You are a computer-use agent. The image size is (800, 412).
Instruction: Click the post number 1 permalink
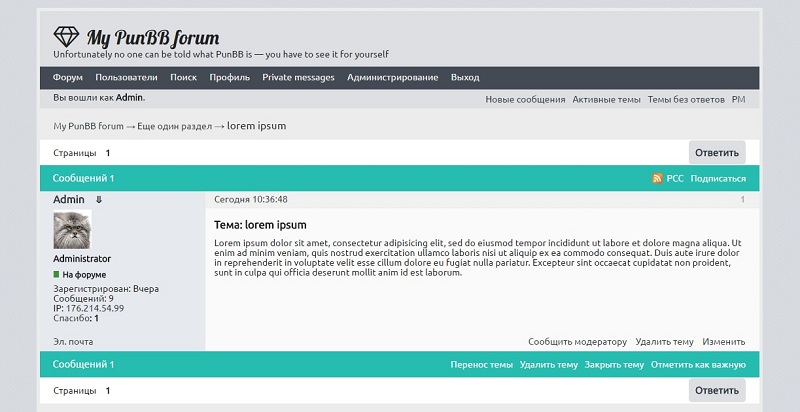(742, 199)
